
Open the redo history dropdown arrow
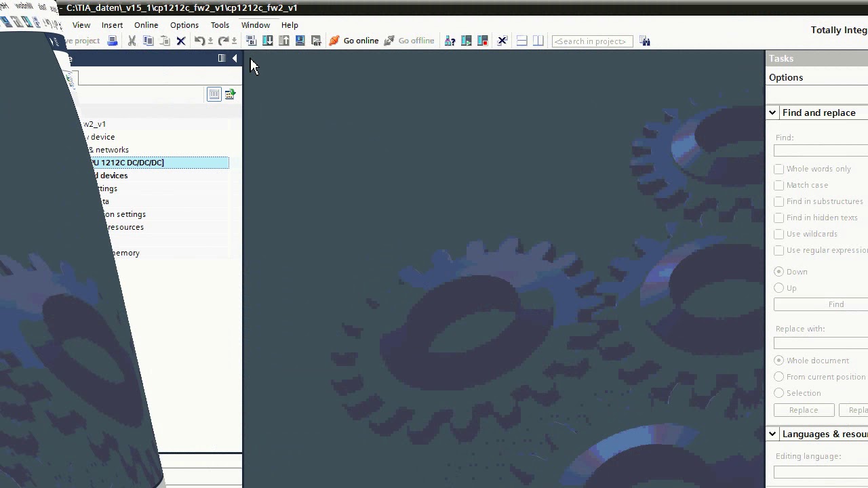234,41
